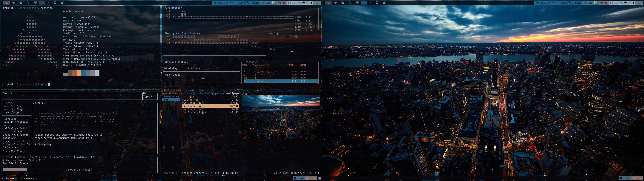Select the mm_percpu_wq process row
Screen dimensions: 644x181
281,72
